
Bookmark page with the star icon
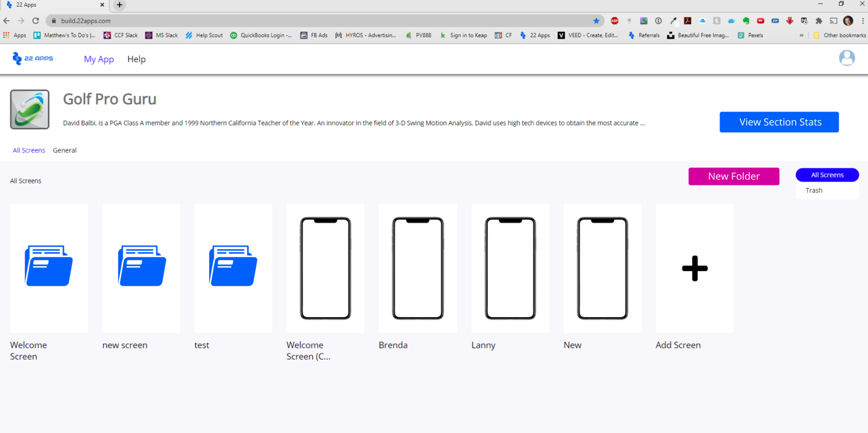[596, 21]
